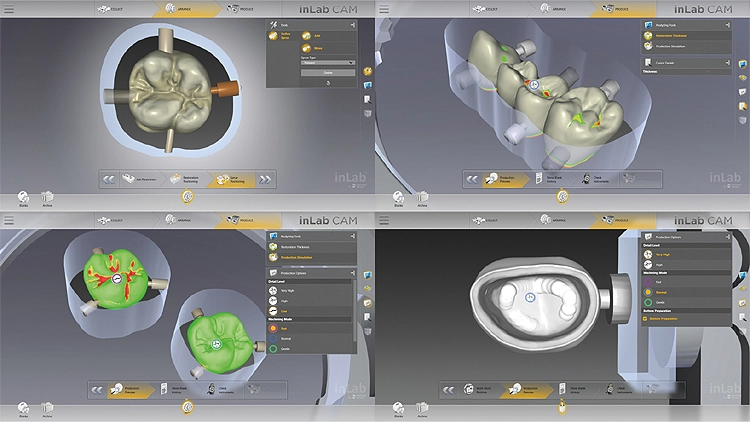Select Restoration Thickness in the bridge window

pyautogui.click(x=686, y=36)
